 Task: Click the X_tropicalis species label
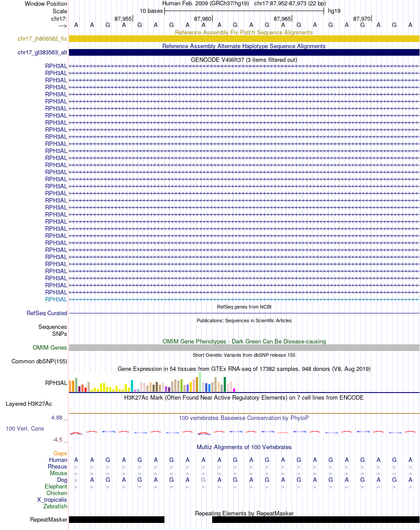point(52,500)
